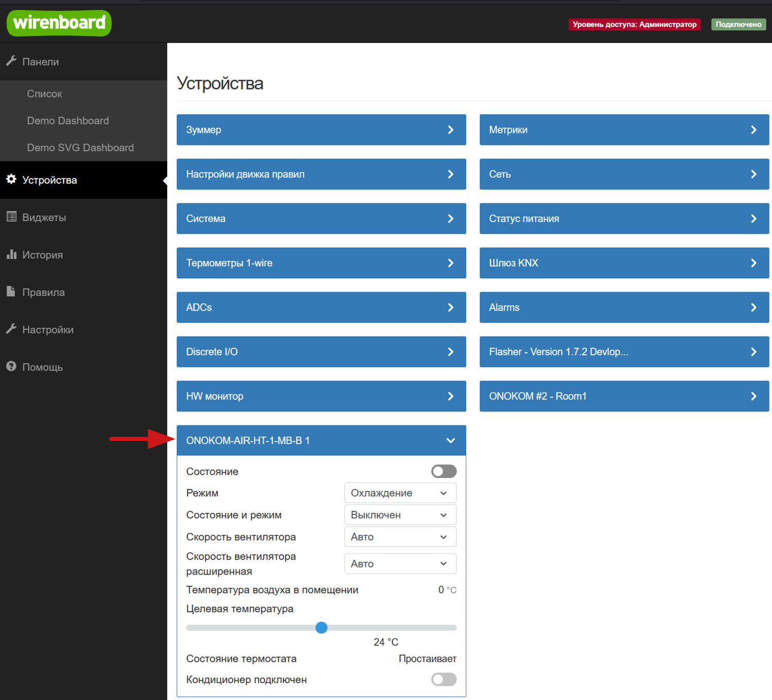This screenshot has width=772, height=700.
Task: Click the file icon beside Правила
Action: [11, 292]
